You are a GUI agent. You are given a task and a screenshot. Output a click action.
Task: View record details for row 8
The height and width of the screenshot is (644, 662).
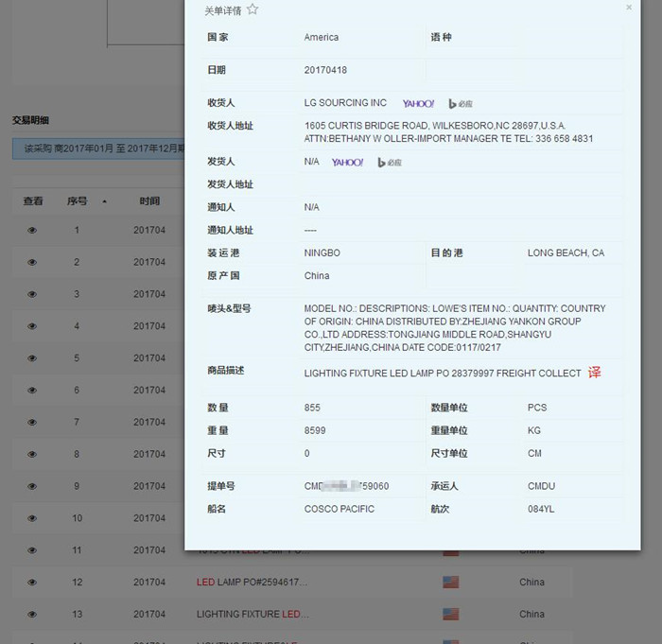coord(32,454)
